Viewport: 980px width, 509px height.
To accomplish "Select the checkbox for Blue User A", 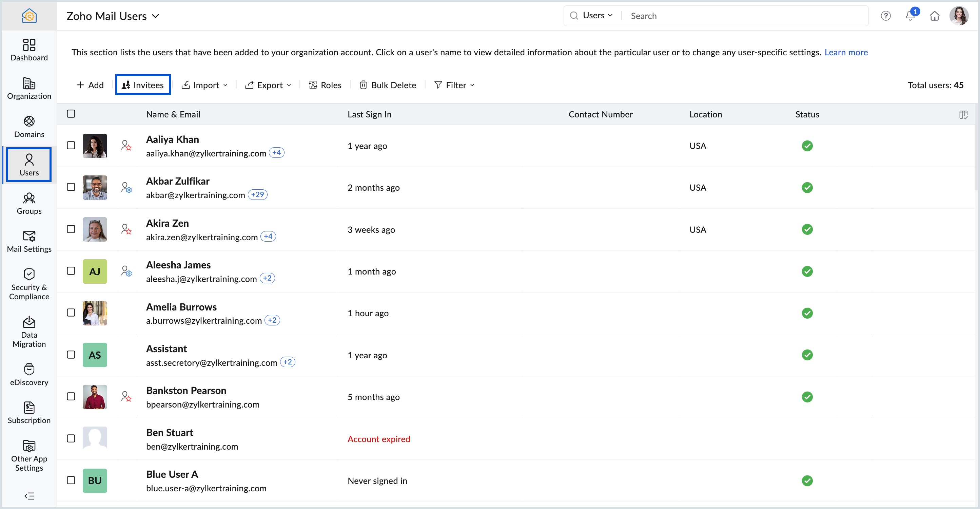I will 71,480.
